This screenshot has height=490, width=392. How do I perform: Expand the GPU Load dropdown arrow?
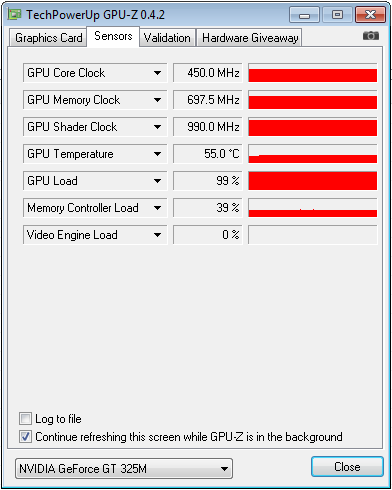[x=157, y=181]
